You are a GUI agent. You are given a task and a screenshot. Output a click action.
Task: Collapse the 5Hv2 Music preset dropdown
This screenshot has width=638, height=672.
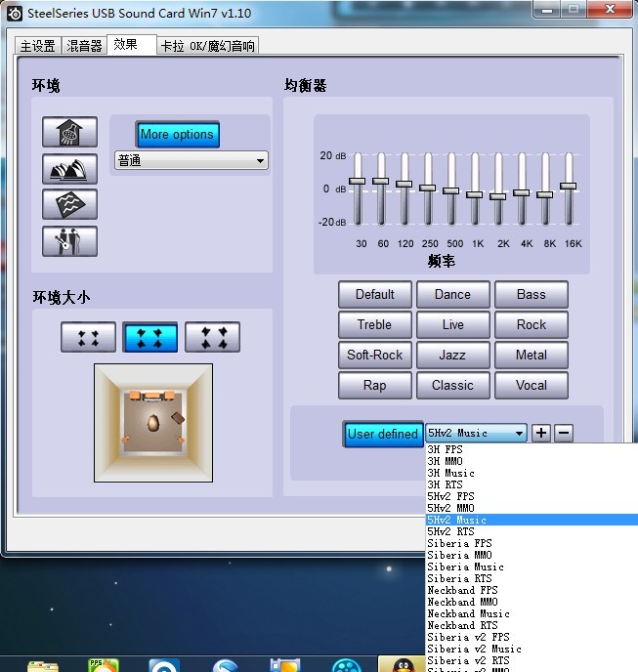519,434
